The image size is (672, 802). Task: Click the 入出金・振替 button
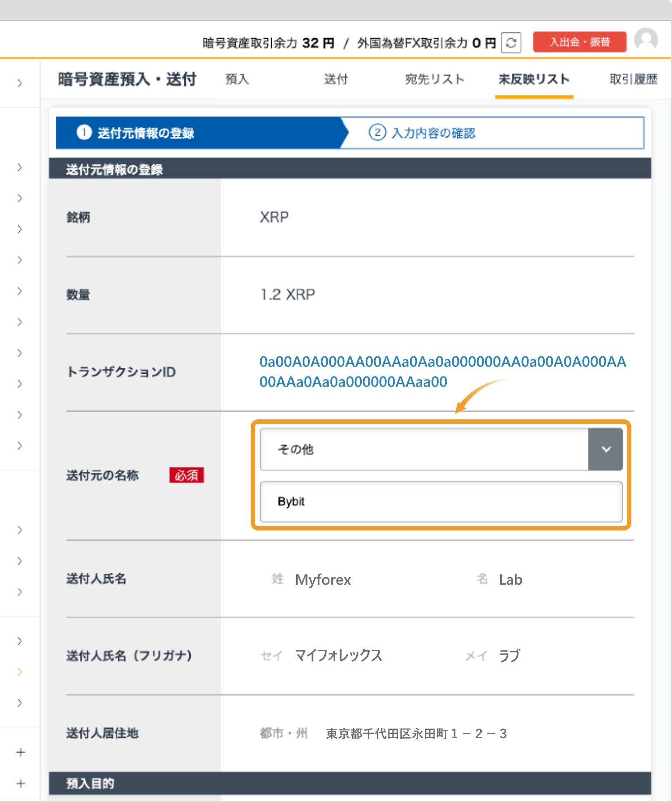[x=580, y=42]
